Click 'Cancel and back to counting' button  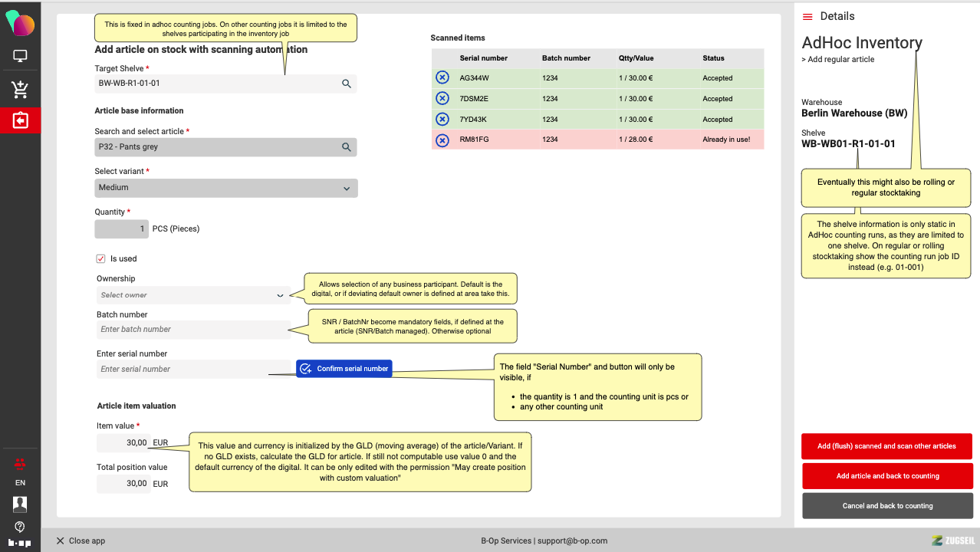[887, 506]
